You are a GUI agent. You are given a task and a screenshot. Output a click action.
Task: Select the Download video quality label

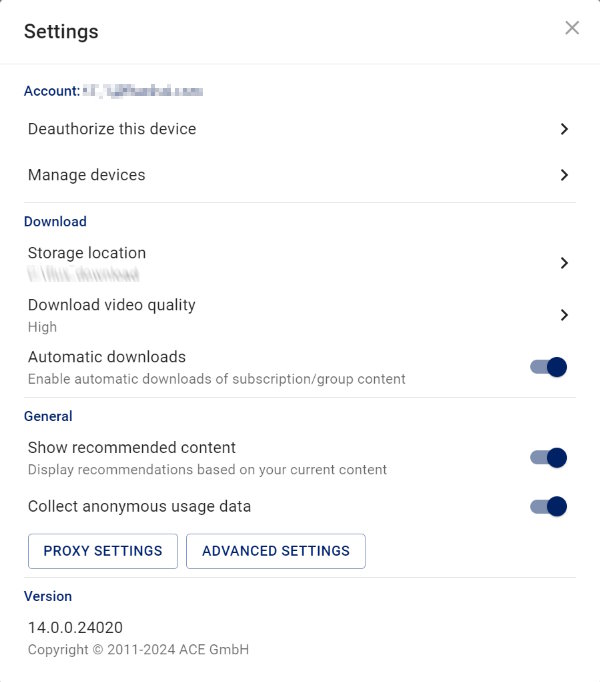tap(112, 305)
